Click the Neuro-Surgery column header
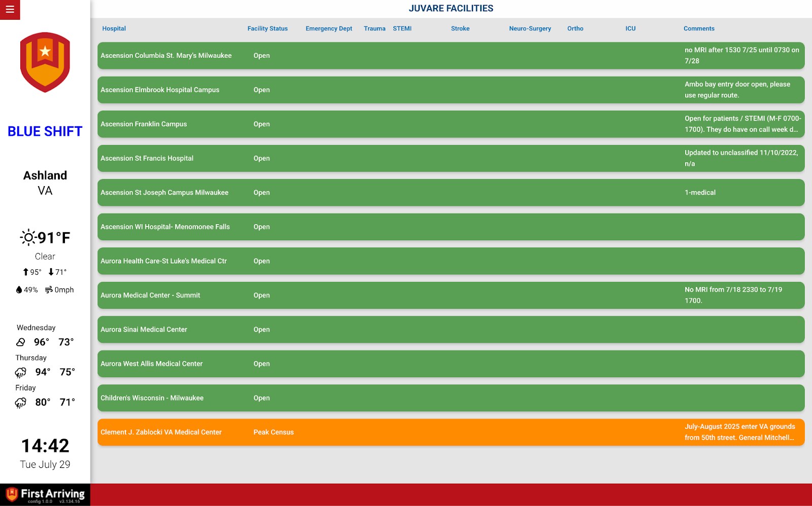The image size is (812, 506). pyautogui.click(x=530, y=29)
